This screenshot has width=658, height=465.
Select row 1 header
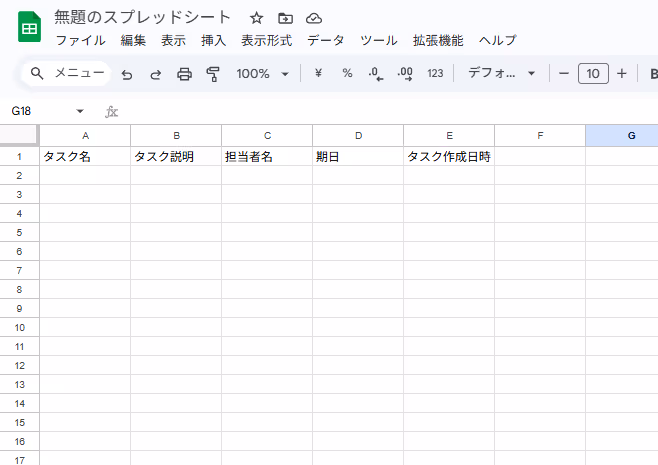(19, 157)
